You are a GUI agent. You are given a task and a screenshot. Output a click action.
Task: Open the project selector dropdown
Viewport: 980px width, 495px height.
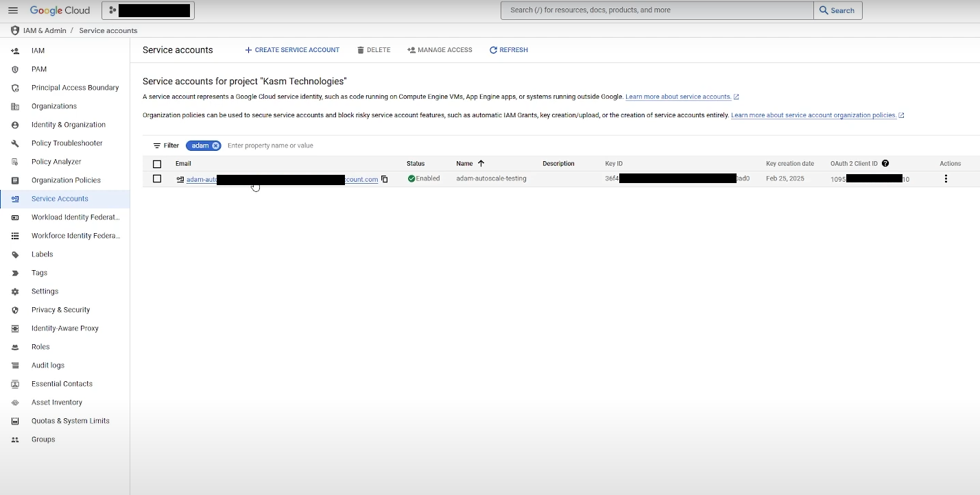[x=147, y=10]
